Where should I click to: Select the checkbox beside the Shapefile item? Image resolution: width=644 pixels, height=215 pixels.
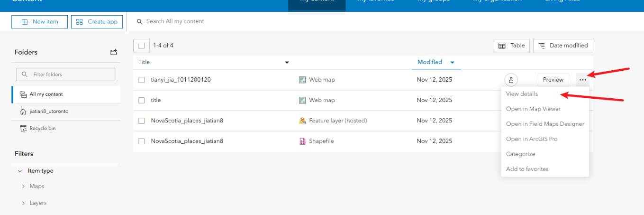(x=141, y=141)
